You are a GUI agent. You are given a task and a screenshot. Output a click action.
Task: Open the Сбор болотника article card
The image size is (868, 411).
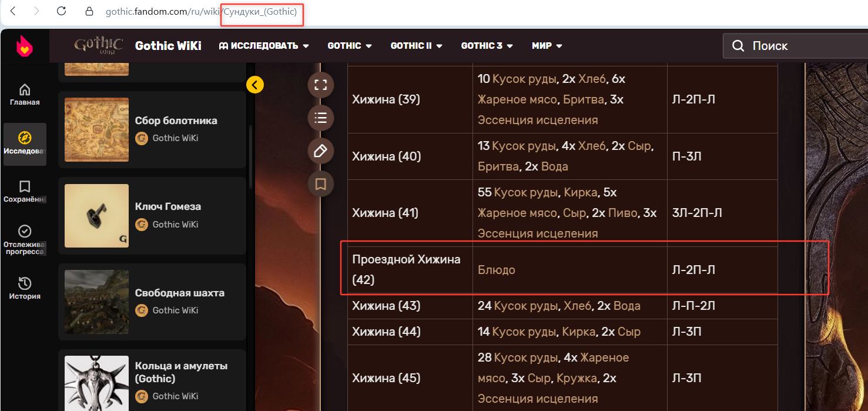152,129
